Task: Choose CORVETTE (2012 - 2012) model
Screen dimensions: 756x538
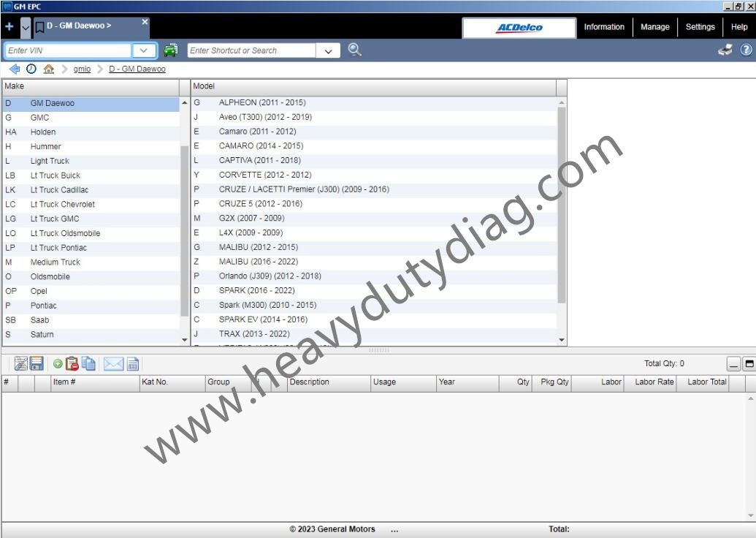Action: click(374, 175)
